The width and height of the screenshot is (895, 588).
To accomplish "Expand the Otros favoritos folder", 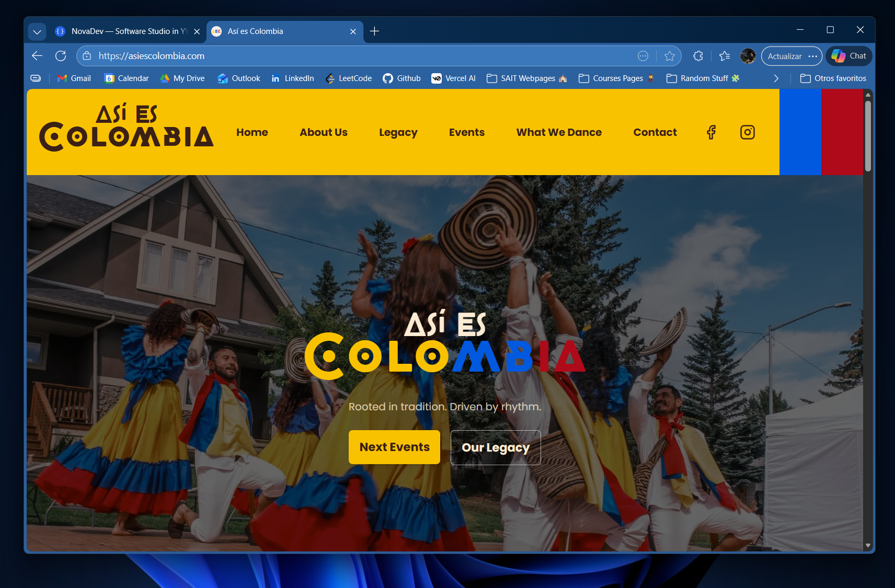I will coord(833,78).
